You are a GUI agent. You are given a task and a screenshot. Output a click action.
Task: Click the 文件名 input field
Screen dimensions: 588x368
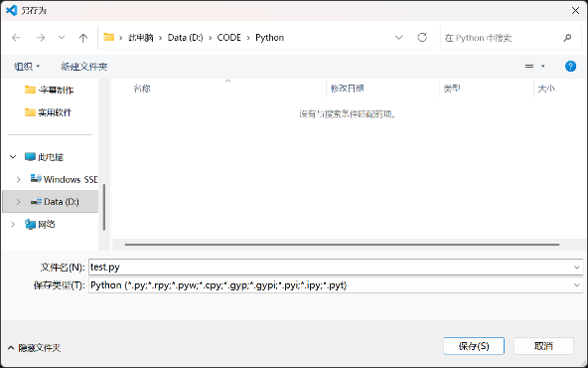point(330,267)
